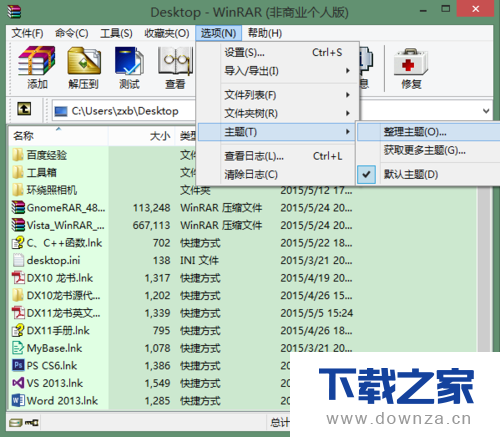
Task: Click the 2015/5/22 18... date cell
Action: click(316, 243)
